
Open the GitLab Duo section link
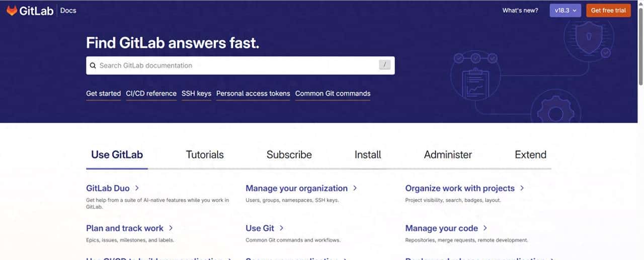tap(108, 188)
